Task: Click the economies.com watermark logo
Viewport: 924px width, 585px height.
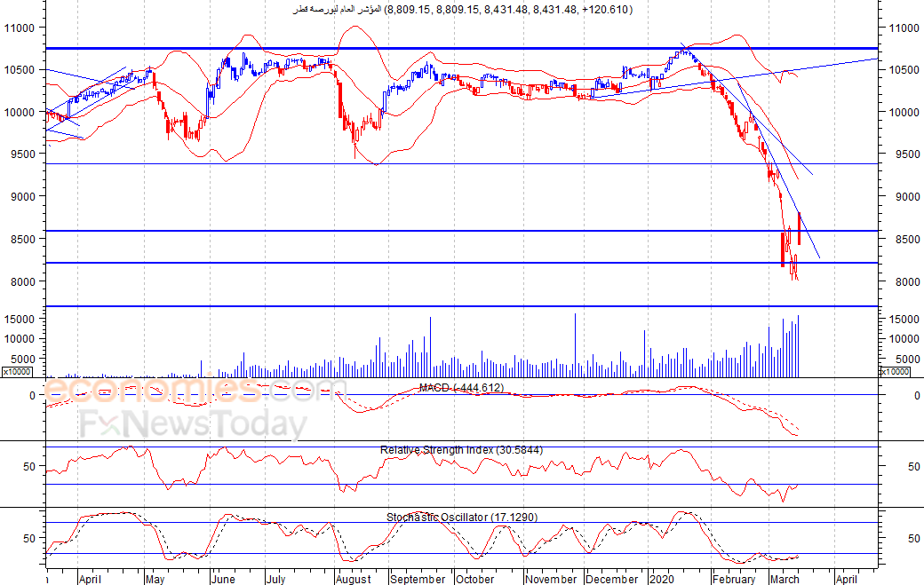Action: [195, 390]
